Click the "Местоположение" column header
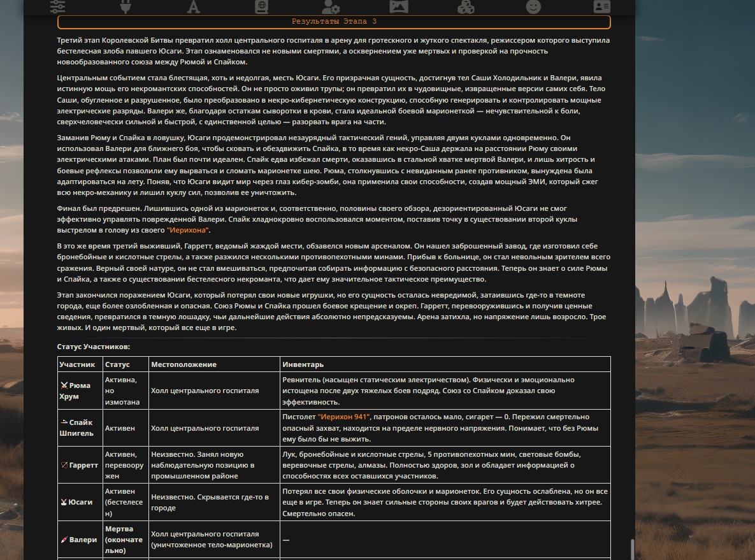Screen dimensions: 755x560 (x=214, y=364)
